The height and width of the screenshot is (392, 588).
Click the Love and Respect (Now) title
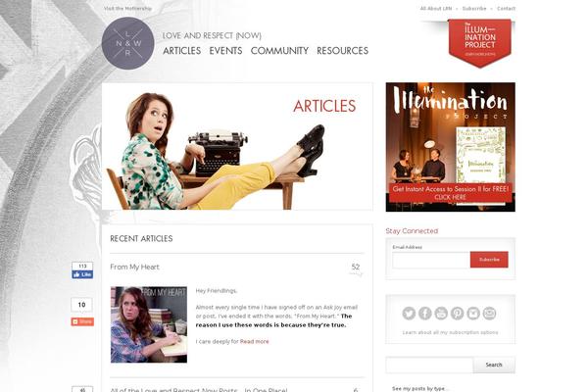[x=212, y=35]
